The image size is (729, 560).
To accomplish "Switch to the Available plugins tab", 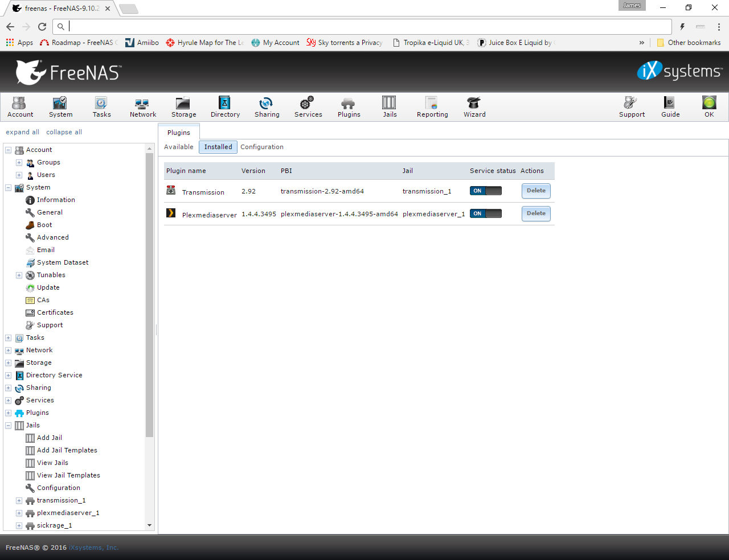I will pos(179,147).
